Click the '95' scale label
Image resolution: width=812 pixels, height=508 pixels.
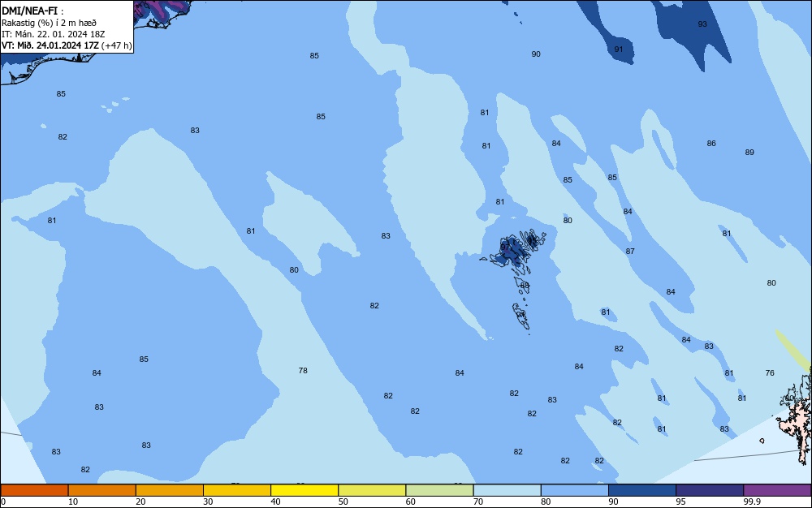point(680,502)
